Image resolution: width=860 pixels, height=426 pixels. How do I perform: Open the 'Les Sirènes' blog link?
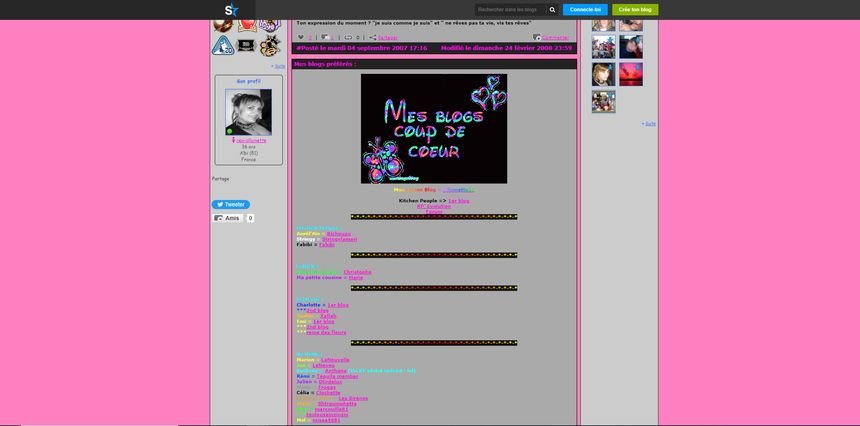tap(353, 398)
